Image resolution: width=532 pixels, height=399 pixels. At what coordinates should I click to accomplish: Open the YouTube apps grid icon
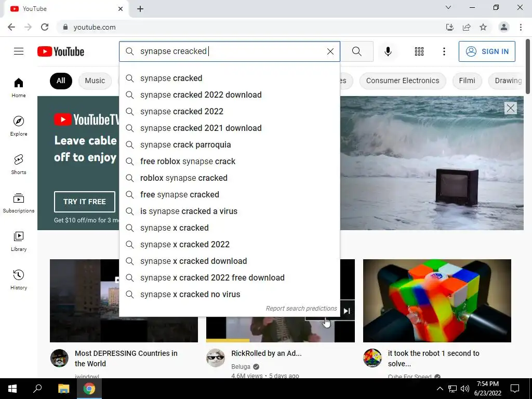[x=419, y=51]
